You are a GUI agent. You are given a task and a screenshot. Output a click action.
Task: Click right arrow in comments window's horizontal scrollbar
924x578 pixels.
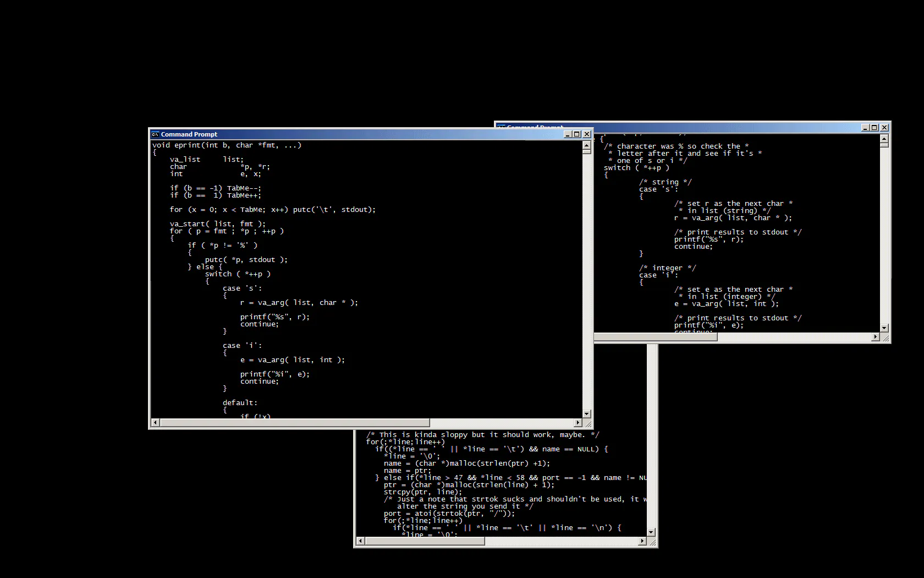[x=876, y=337]
